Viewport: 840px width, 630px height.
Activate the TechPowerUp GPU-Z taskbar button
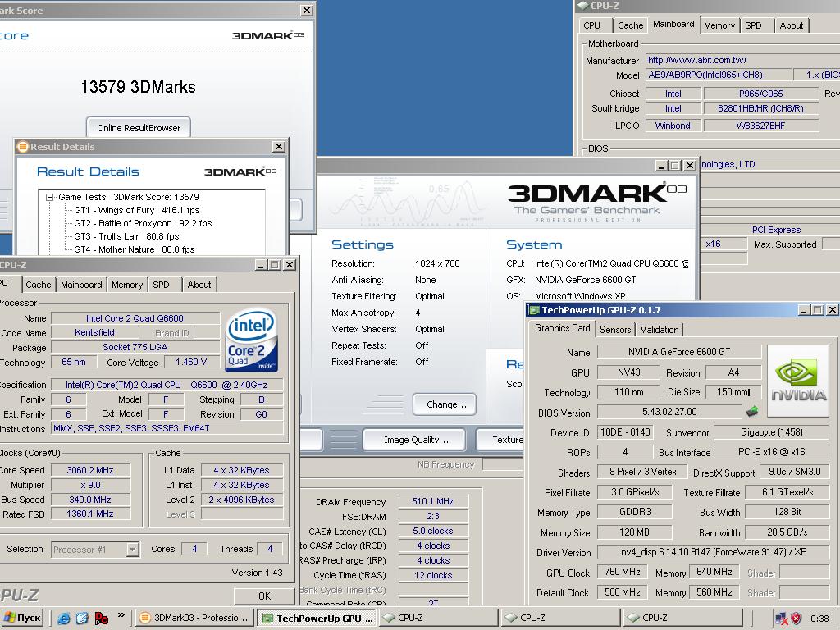317,619
